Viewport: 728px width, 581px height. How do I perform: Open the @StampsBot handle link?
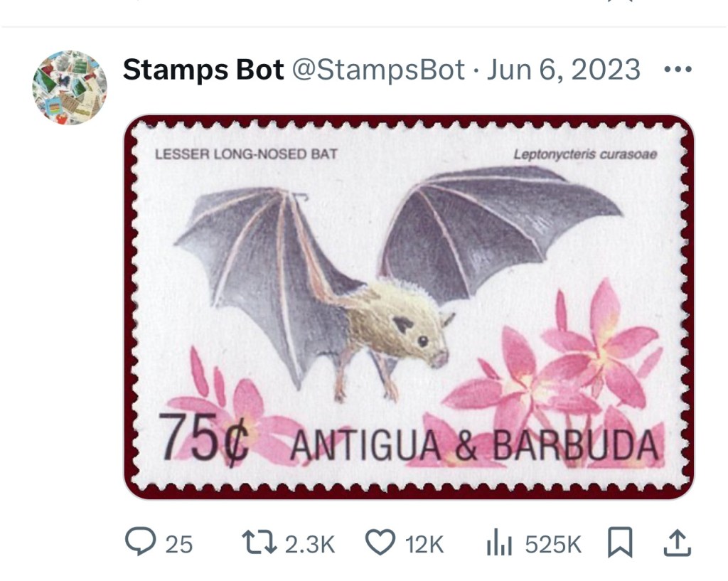click(x=378, y=70)
